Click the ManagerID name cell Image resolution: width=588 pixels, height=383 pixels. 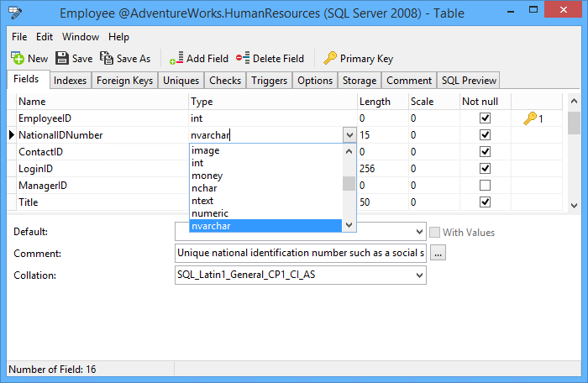(x=102, y=186)
